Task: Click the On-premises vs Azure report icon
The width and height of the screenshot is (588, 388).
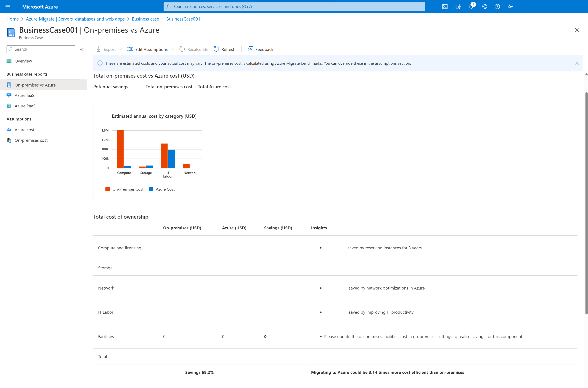Action: click(x=10, y=84)
